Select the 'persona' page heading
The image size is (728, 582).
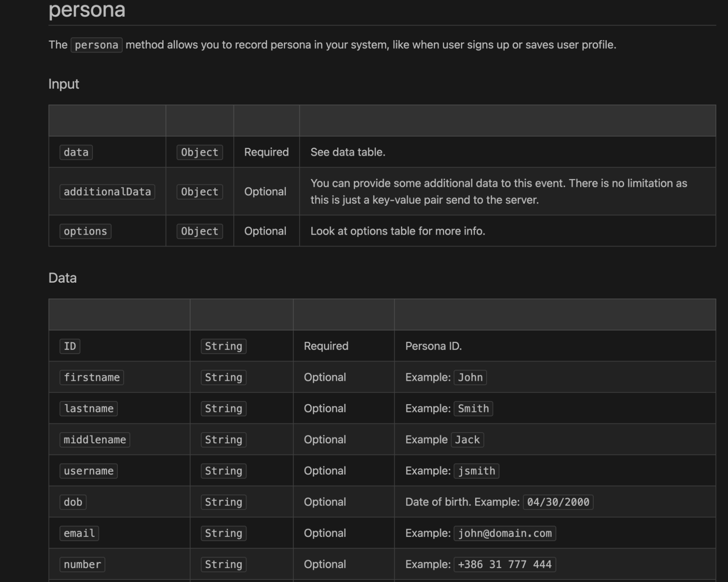tap(87, 9)
